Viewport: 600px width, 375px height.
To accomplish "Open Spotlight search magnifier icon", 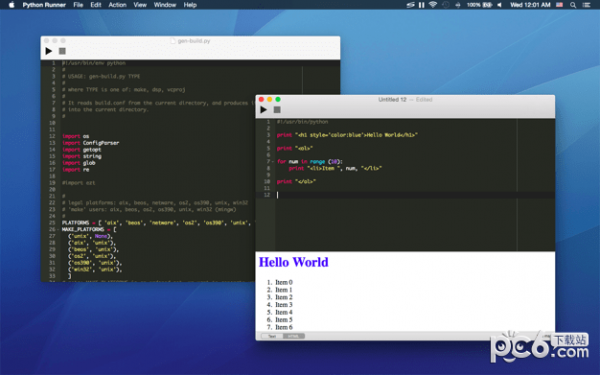I will [573, 5].
